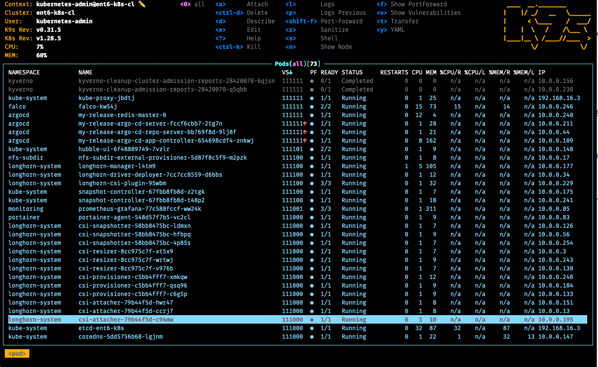Click highlighted csi-attacher-79b44f5d-c94mw row
Viewport: 598px width, 367px height.
pos(297,320)
